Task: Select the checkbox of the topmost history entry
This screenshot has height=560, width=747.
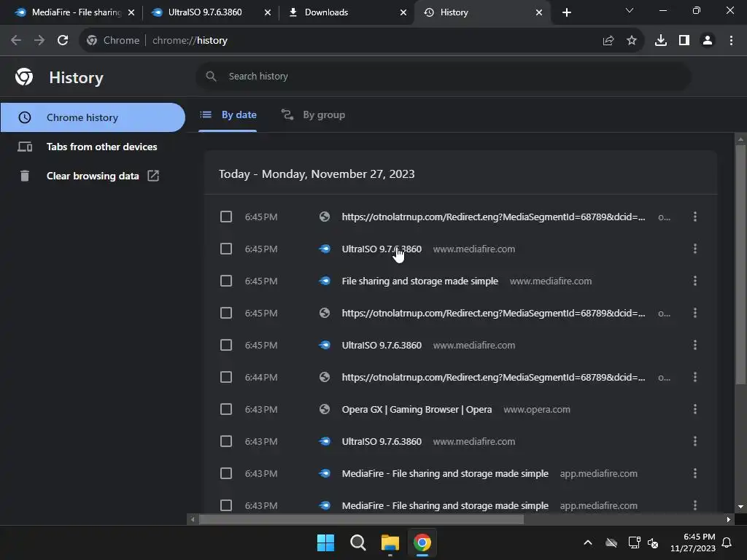Action: (226, 217)
